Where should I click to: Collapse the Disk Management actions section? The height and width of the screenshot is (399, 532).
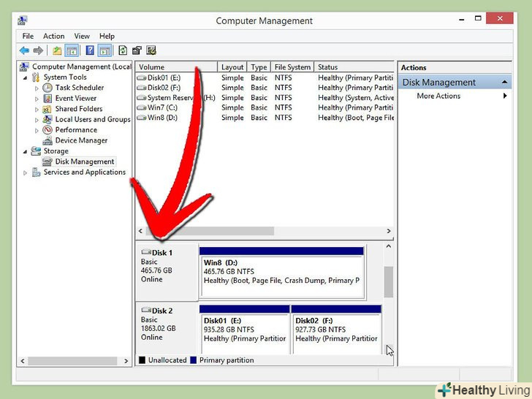coord(504,82)
